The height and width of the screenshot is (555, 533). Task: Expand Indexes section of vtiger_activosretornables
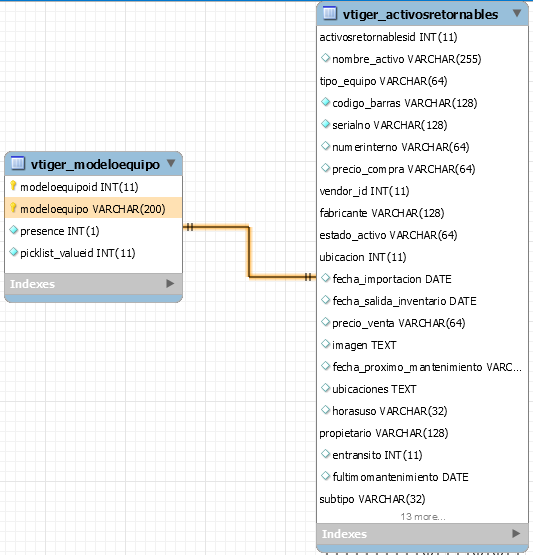tap(516, 533)
